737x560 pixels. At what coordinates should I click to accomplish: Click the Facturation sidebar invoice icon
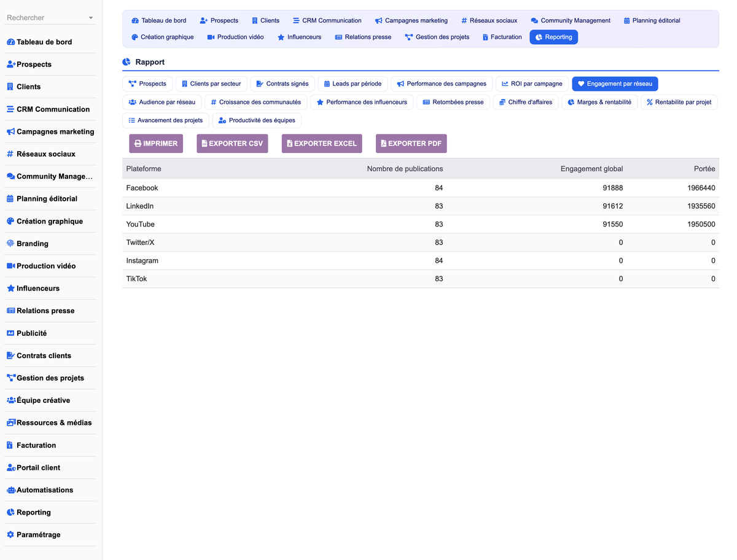[x=10, y=446]
